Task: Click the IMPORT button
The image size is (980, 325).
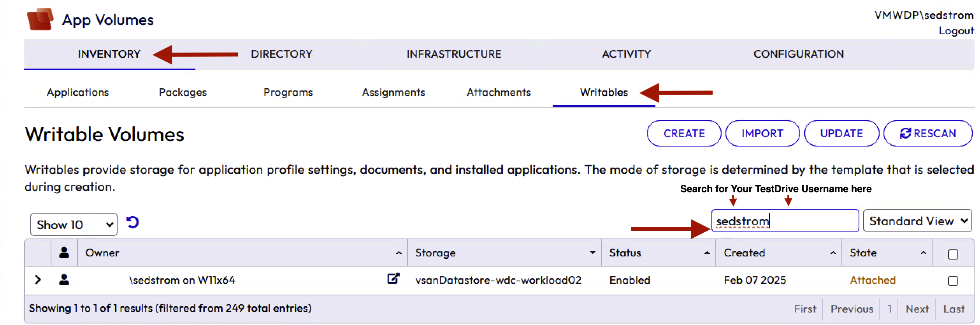Action: pos(762,133)
